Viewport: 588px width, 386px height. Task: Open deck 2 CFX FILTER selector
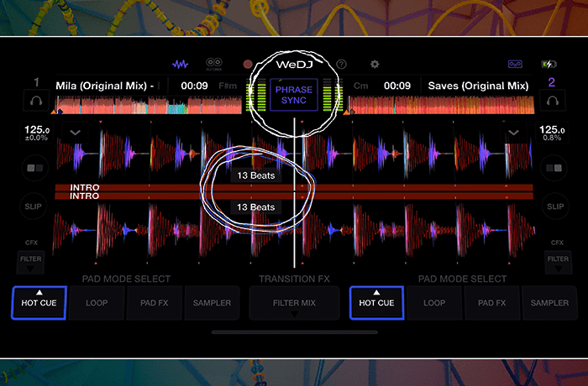(558, 263)
